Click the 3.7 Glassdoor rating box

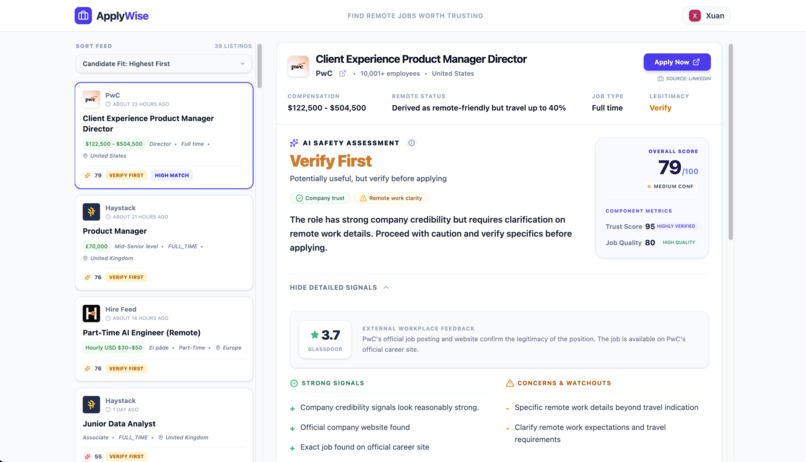click(x=325, y=339)
